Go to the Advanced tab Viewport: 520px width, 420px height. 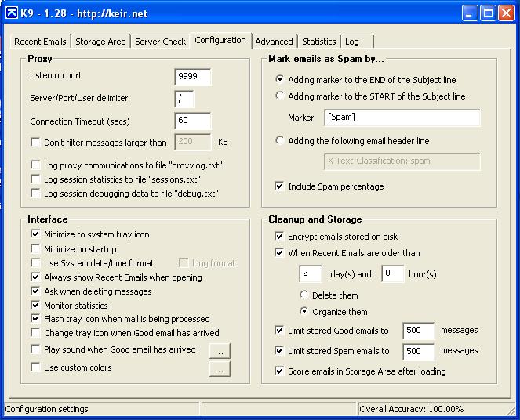click(274, 42)
